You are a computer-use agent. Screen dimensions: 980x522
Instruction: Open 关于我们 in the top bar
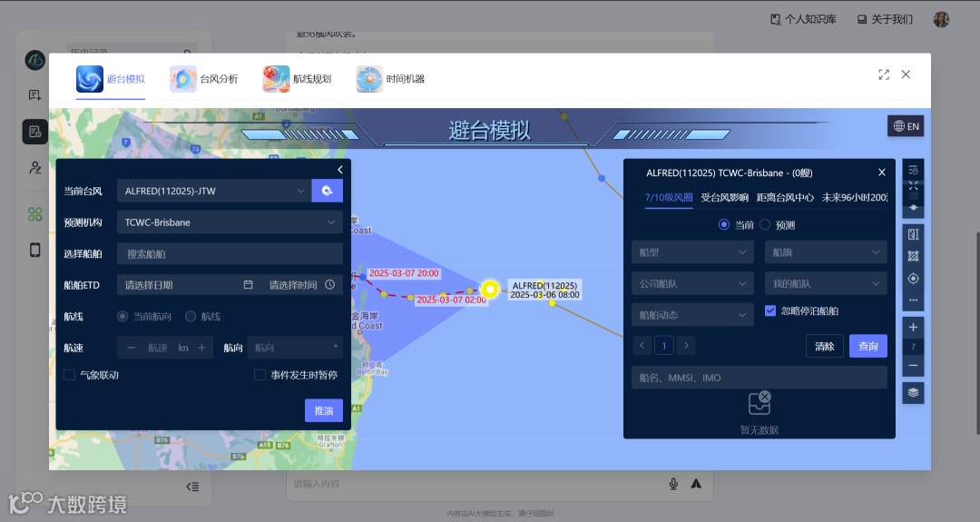pos(885,19)
